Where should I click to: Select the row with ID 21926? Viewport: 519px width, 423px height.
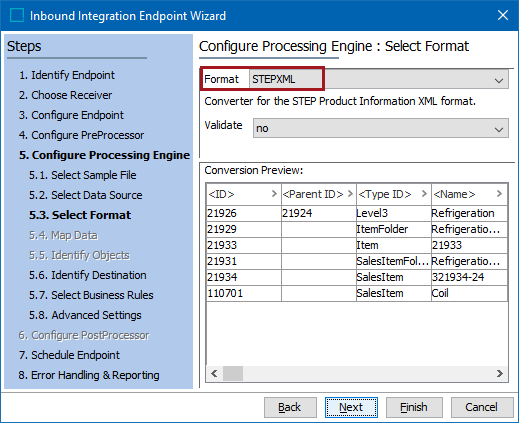click(x=357, y=213)
